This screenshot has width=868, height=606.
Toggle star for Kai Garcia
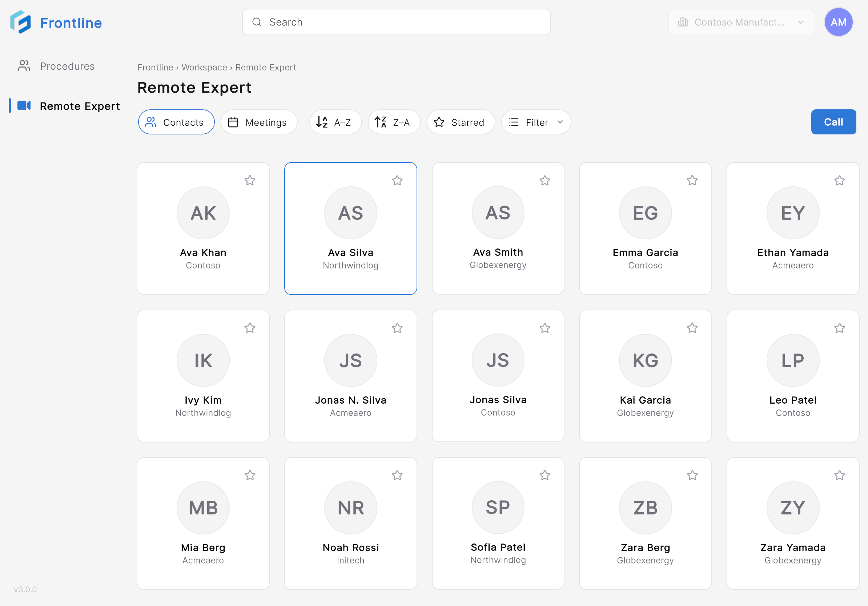(692, 328)
